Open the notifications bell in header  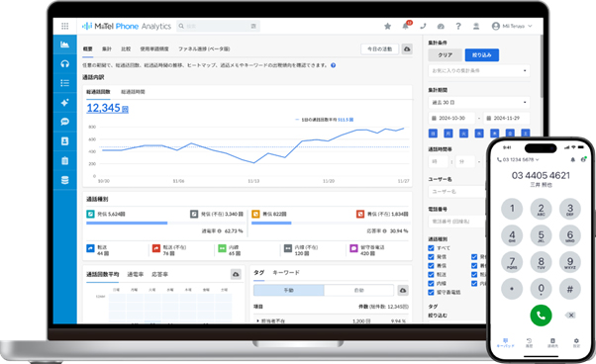pyautogui.click(x=405, y=26)
